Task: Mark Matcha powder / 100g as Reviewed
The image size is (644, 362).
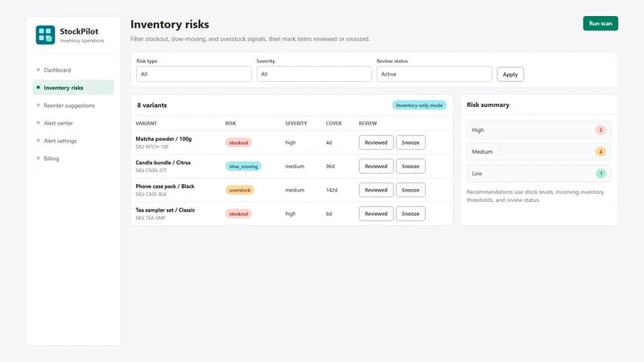Action: 376,142
